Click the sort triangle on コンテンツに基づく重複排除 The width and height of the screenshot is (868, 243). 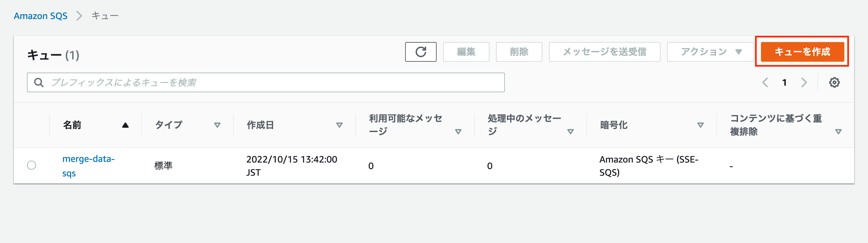pyautogui.click(x=839, y=132)
